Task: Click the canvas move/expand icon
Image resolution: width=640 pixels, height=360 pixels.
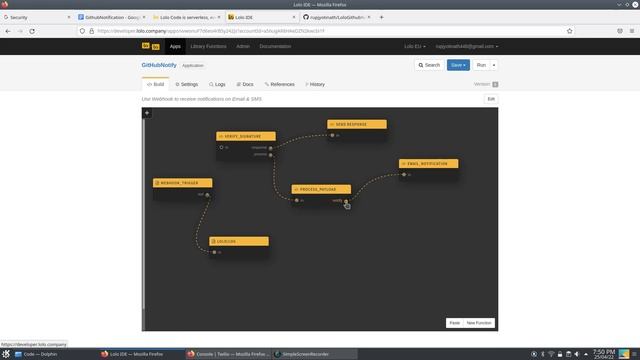Action: [x=147, y=113]
